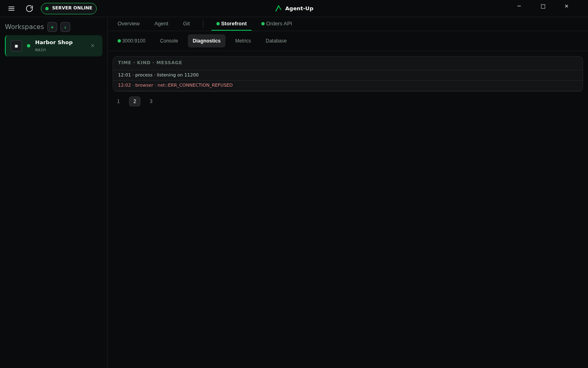Click the 3000:9100 port indicator
This screenshot has width=588, height=368.
[x=131, y=41]
